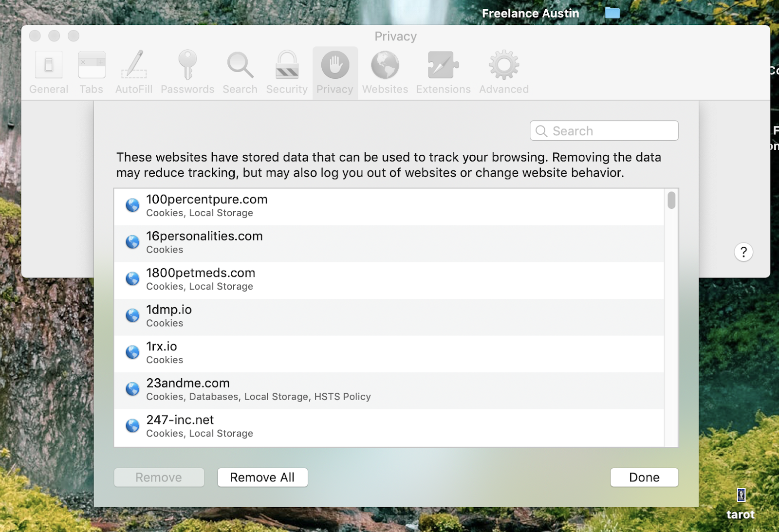Open the Extensions preferences pane
The image size is (779, 532).
444,73
